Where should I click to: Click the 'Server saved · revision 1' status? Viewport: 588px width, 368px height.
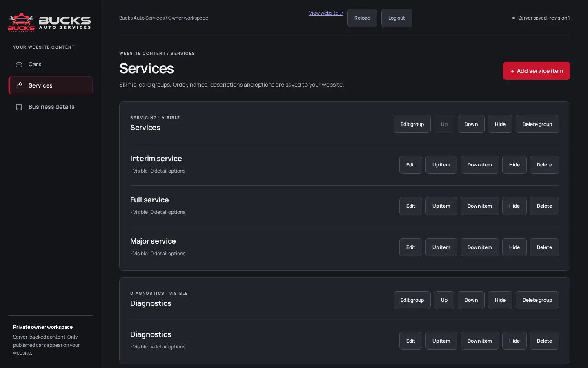click(x=541, y=18)
